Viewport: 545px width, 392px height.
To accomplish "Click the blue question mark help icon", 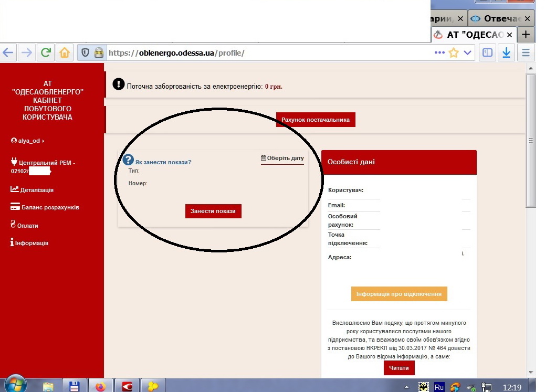I will [x=128, y=160].
